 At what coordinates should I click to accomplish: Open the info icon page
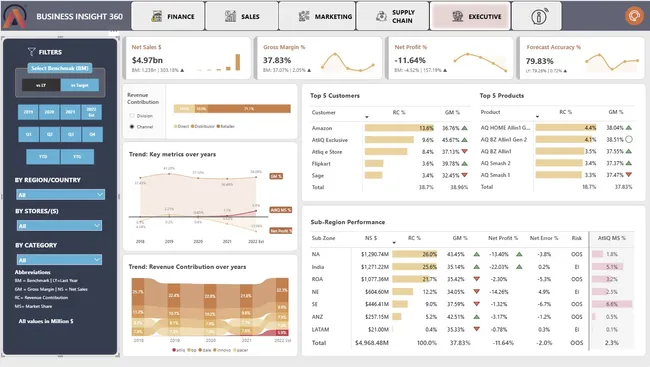tap(537, 16)
